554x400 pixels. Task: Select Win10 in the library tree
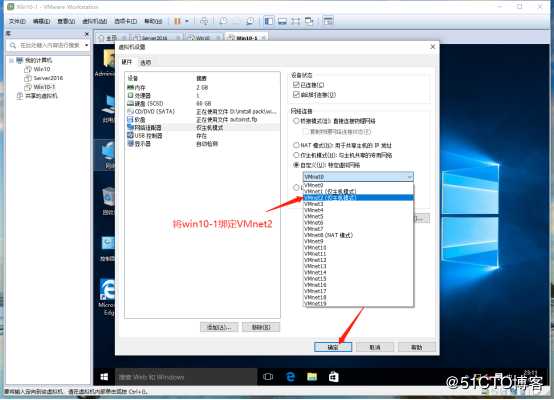tap(37, 69)
